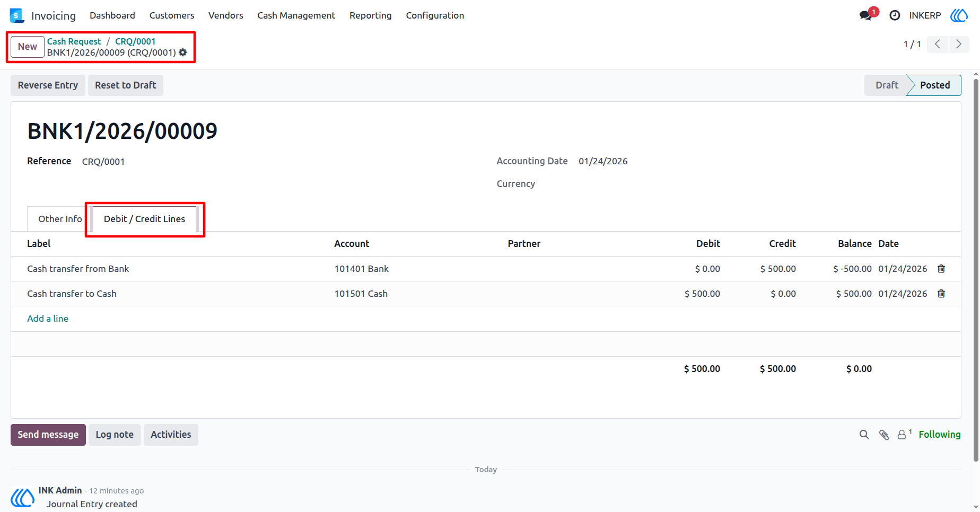Click the 101401 Bank account cell
Screen dimensions: 980x512
click(361, 269)
